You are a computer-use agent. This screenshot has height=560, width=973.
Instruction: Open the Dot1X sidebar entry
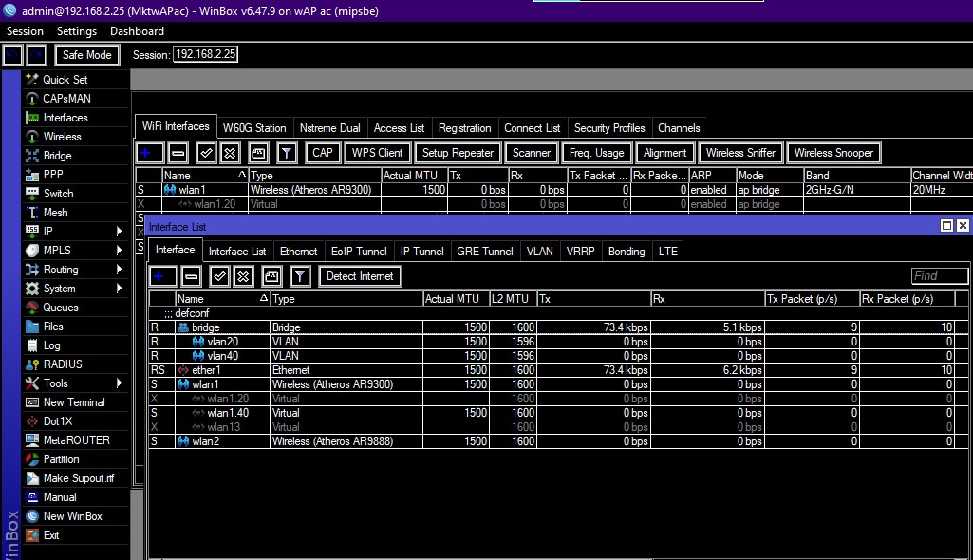(58, 421)
